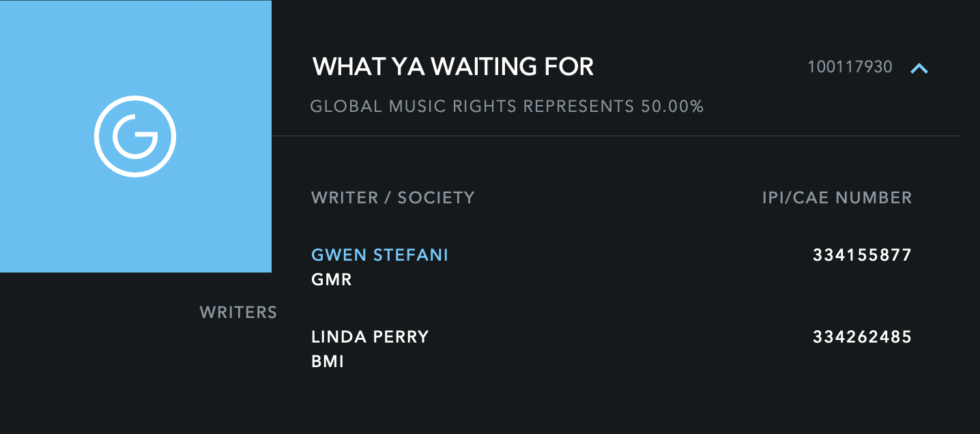Select Gwen Stefani's IPI number 334155877

[x=862, y=255]
